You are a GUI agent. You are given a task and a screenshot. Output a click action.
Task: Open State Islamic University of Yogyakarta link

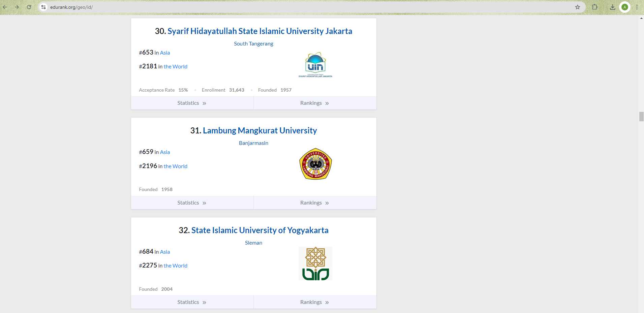click(x=260, y=230)
